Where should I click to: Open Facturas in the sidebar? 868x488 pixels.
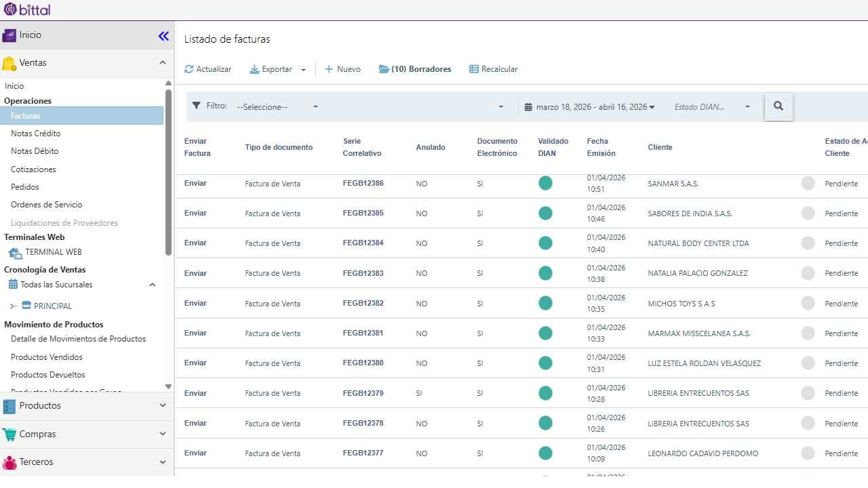pos(81,116)
